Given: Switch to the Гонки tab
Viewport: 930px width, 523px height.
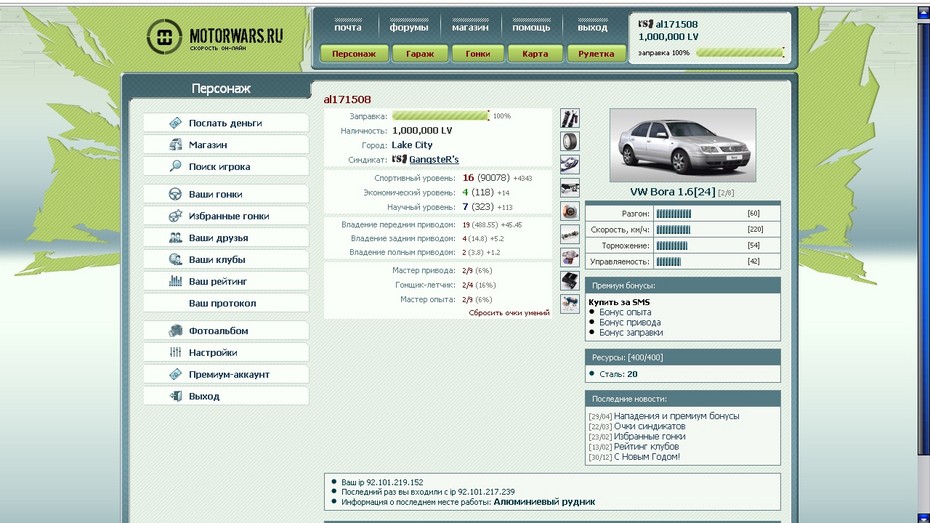Looking at the screenshot, I should tap(477, 53).
